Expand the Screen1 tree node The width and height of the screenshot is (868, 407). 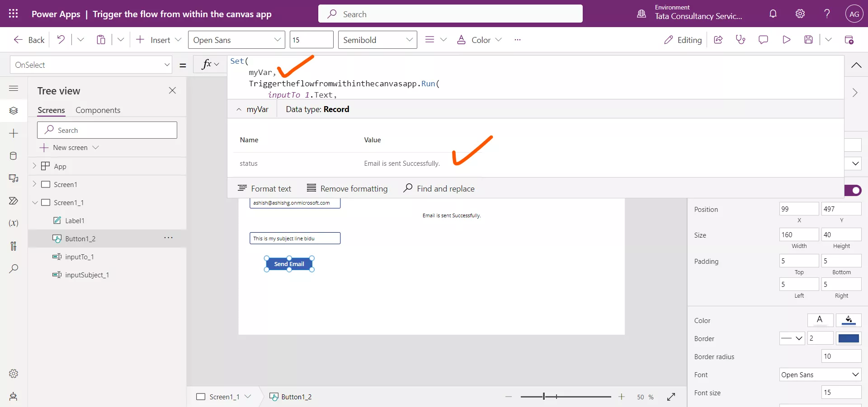pyautogui.click(x=34, y=184)
